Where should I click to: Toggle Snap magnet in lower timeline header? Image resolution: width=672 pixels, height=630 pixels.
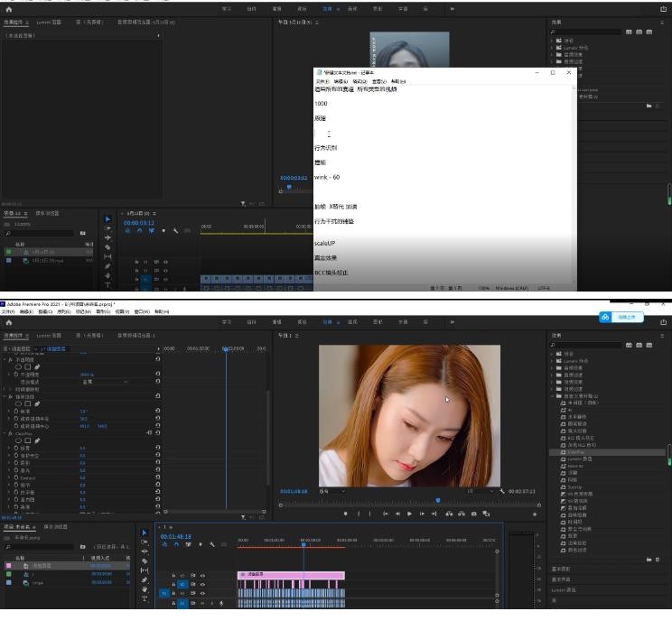point(176,544)
